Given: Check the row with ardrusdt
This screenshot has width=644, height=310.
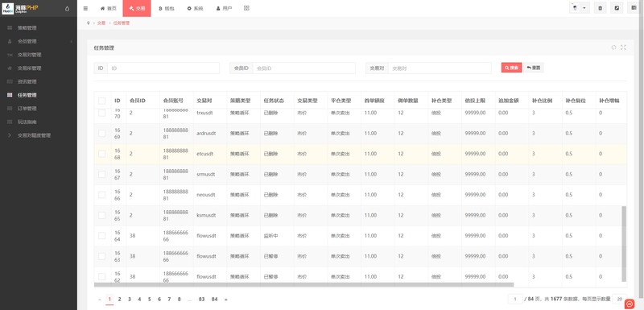Looking at the screenshot, I should [102, 134].
